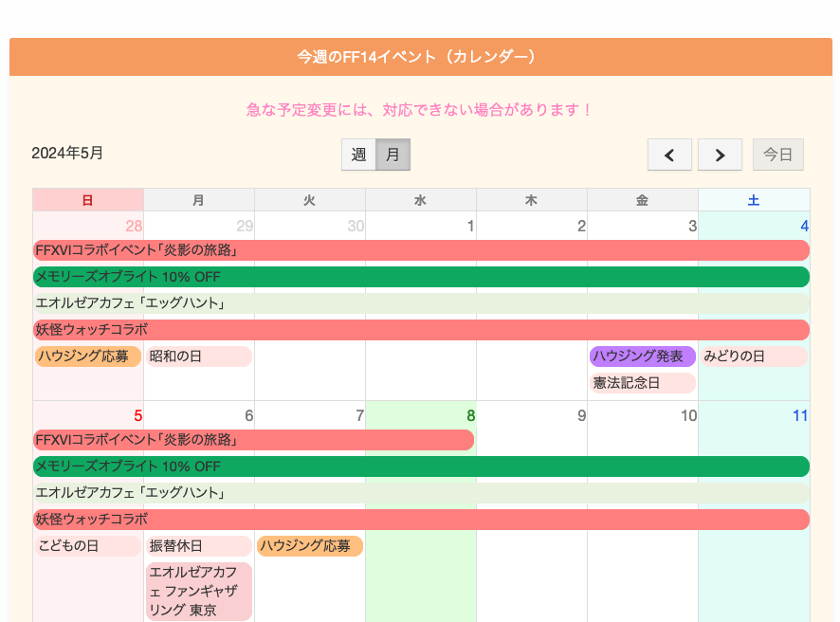Go to the previous month with the left arrow
Viewport: 840px width, 622px height.
669,155
